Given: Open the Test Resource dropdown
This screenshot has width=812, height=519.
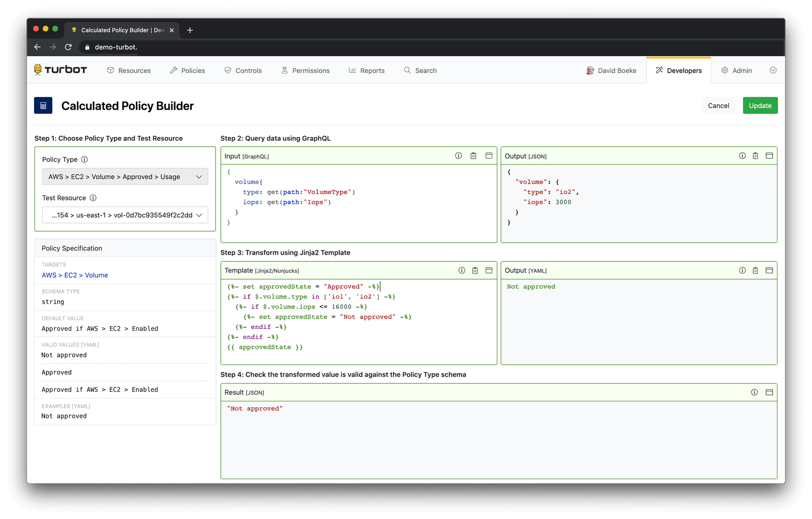Looking at the screenshot, I should click(125, 215).
